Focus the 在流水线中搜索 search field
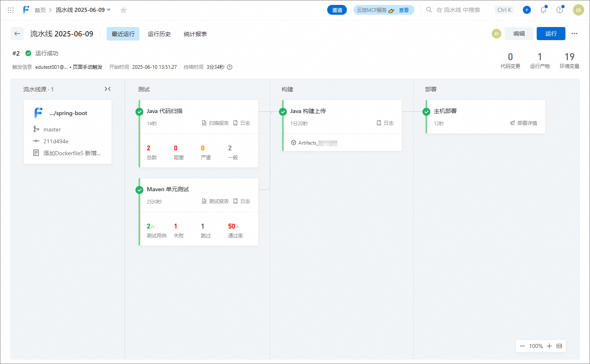This screenshot has width=590, height=364. (x=458, y=10)
